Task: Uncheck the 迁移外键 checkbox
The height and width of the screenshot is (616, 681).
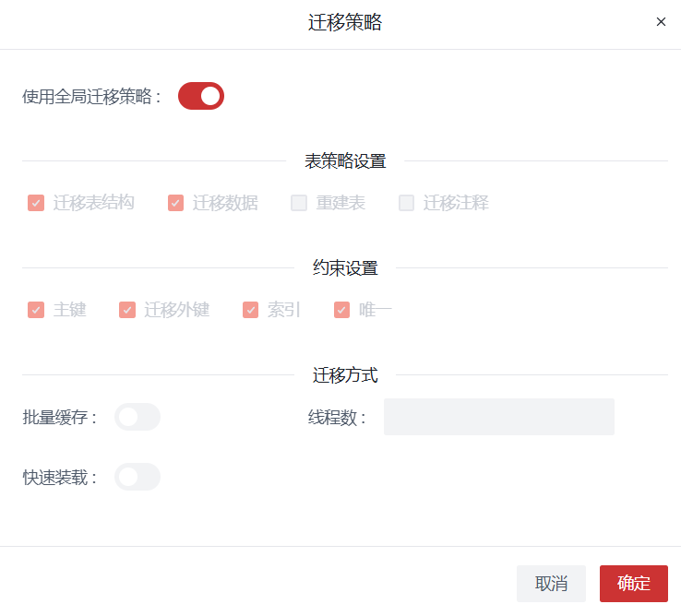Action: (x=127, y=310)
